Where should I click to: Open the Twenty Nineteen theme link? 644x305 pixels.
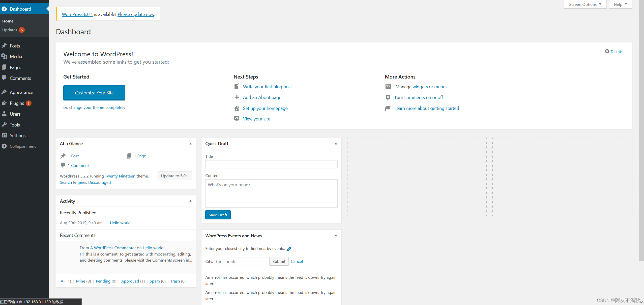(120, 176)
